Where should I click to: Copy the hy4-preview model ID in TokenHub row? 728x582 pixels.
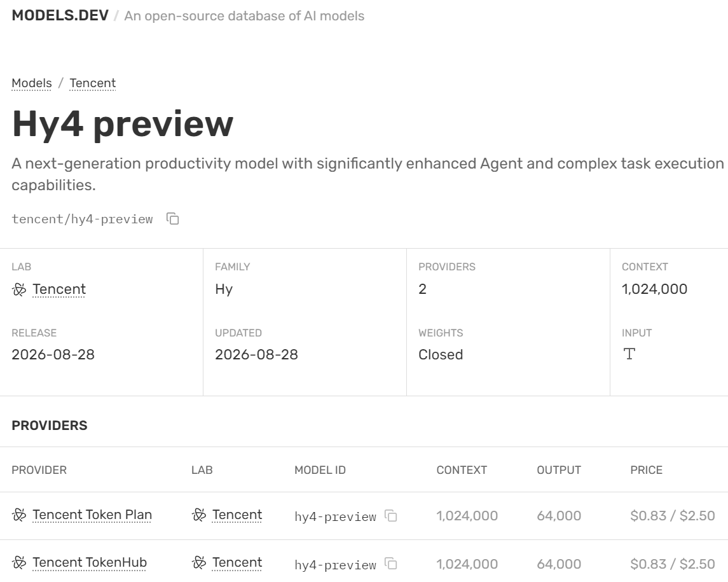point(391,564)
